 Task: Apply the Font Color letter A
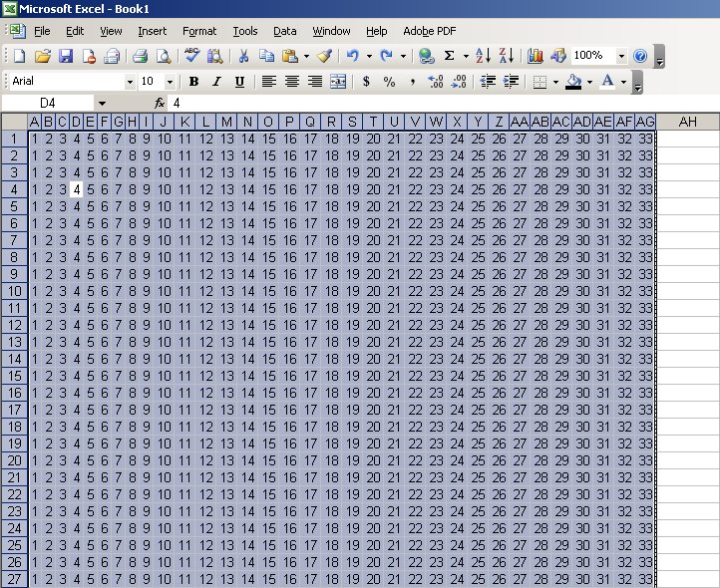coord(607,82)
